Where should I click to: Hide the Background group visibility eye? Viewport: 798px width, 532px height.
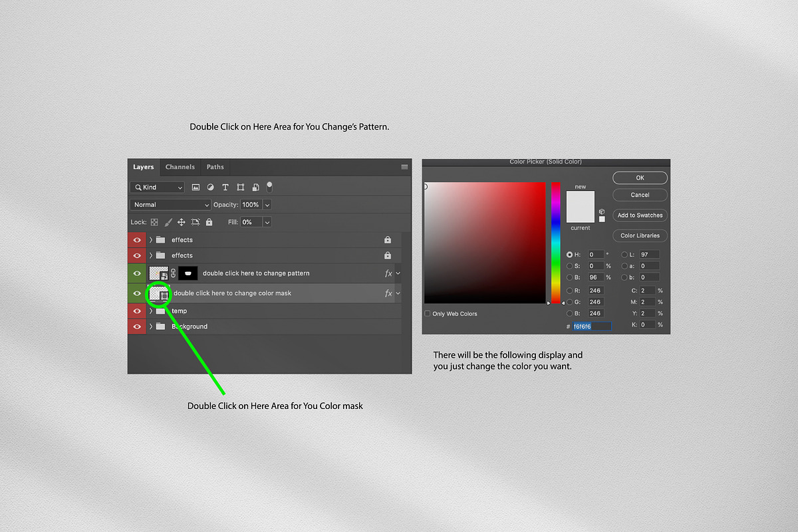pos(137,327)
